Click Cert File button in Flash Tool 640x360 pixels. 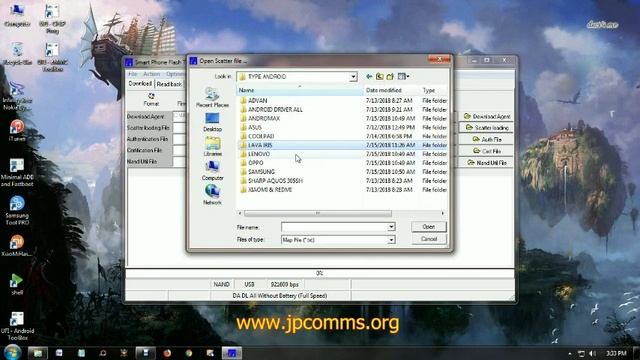[487, 151]
